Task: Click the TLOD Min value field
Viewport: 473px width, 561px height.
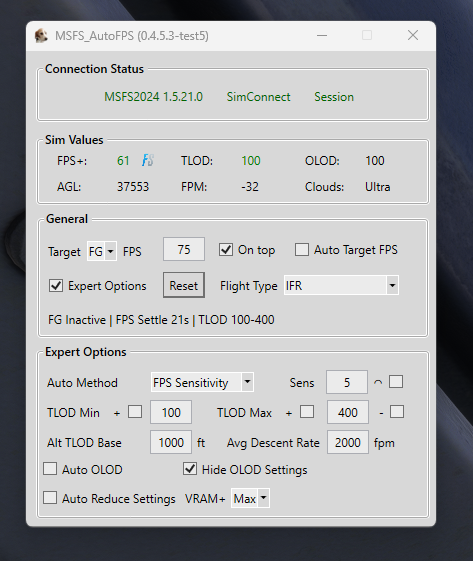Action: tap(171, 412)
